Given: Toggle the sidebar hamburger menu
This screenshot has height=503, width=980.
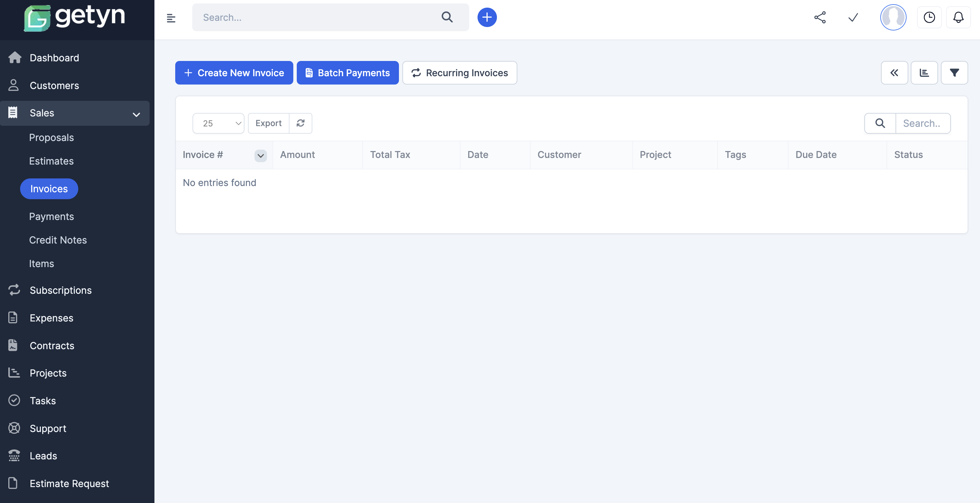Looking at the screenshot, I should [171, 18].
